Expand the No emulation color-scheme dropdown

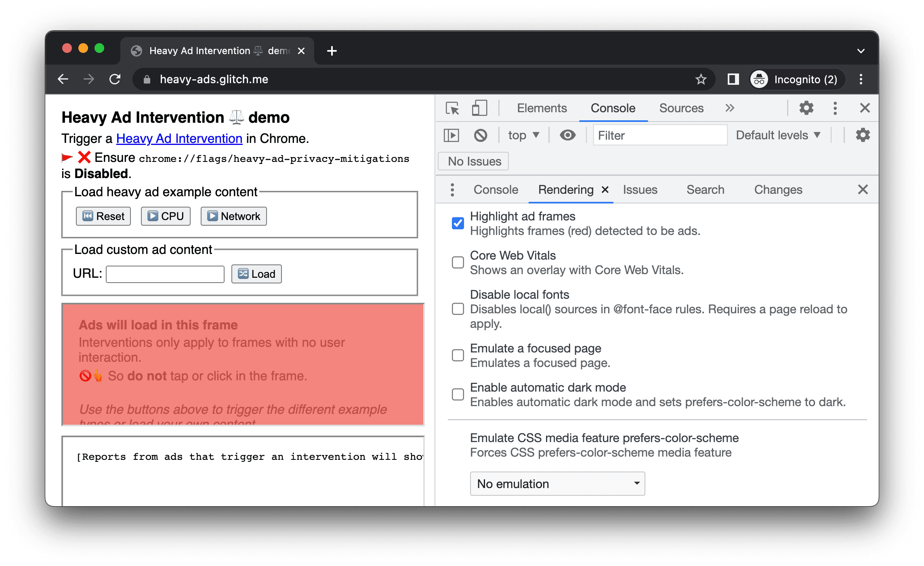[x=558, y=482]
